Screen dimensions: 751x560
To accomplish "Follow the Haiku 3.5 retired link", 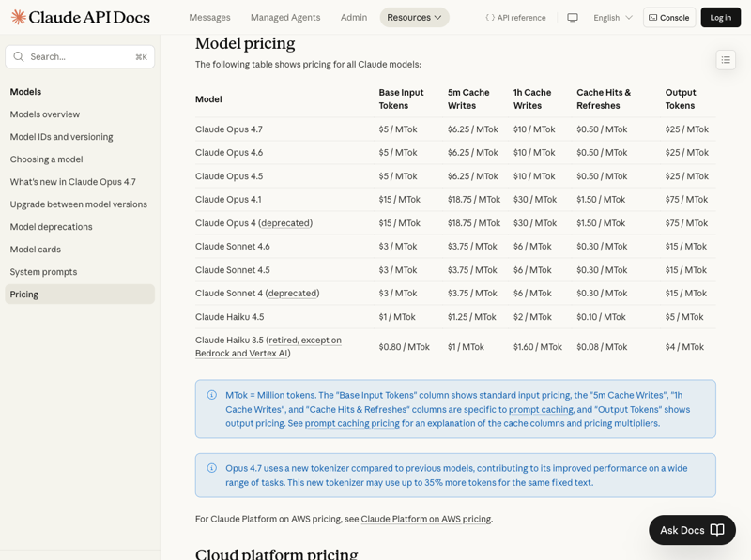I will pos(268,346).
